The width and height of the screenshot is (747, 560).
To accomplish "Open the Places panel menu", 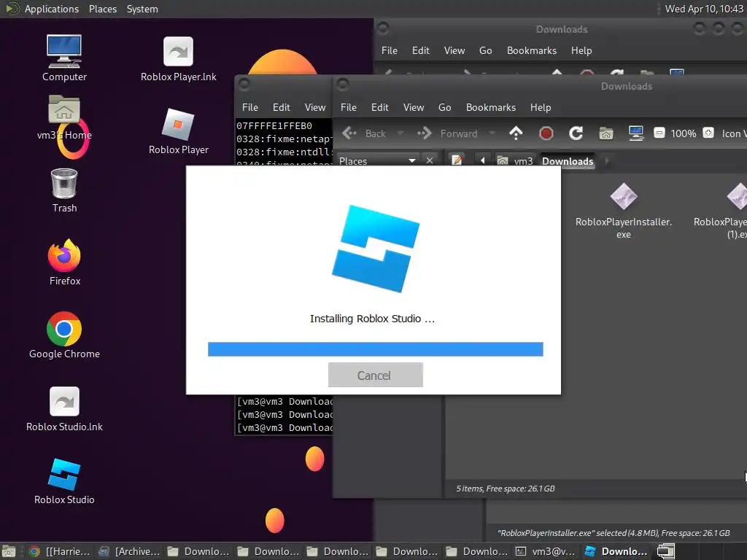I will point(102,9).
